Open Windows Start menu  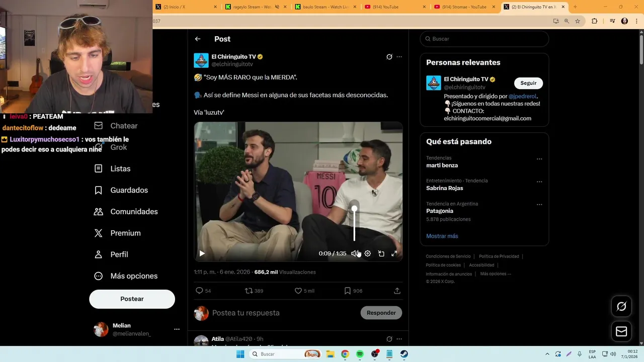point(240,354)
